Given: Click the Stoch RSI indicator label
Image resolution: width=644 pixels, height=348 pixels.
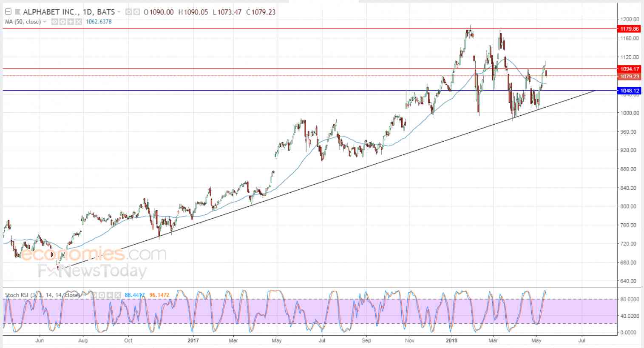Looking at the screenshot, I should (42, 295).
